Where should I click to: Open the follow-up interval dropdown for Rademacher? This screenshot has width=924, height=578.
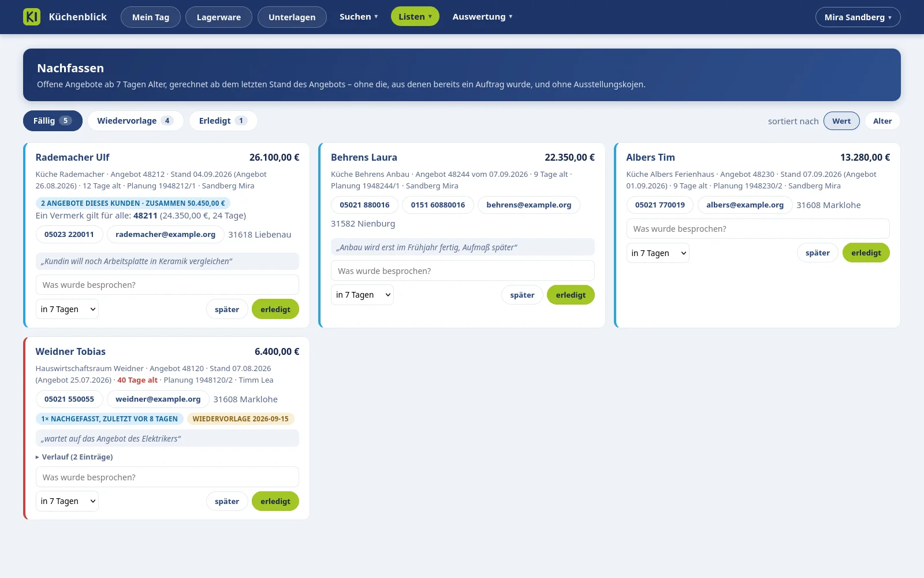[x=67, y=309]
